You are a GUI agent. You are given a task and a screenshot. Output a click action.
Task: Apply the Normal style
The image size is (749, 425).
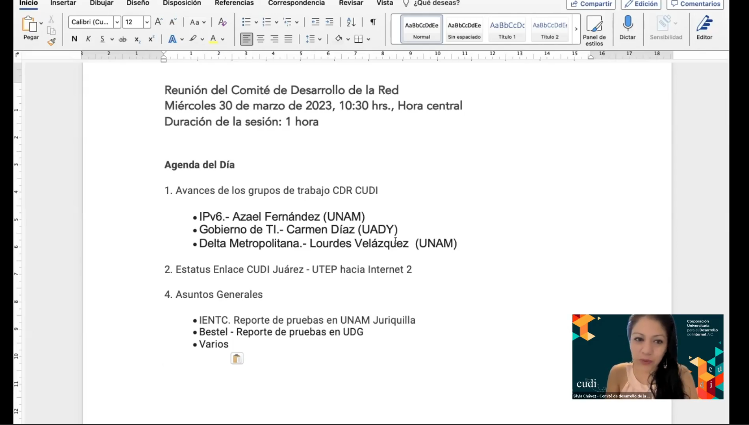click(421, 30)
